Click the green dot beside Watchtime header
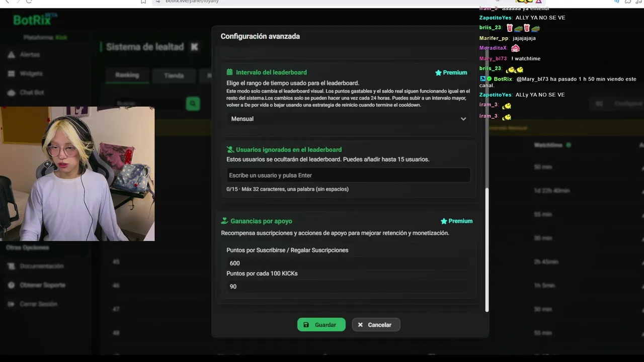 pos(569,145)
